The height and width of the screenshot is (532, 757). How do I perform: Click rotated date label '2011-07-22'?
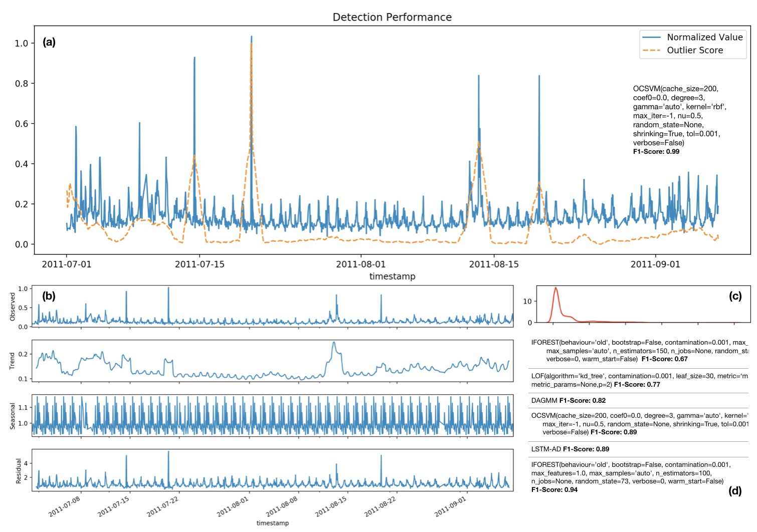pos(162,506)
